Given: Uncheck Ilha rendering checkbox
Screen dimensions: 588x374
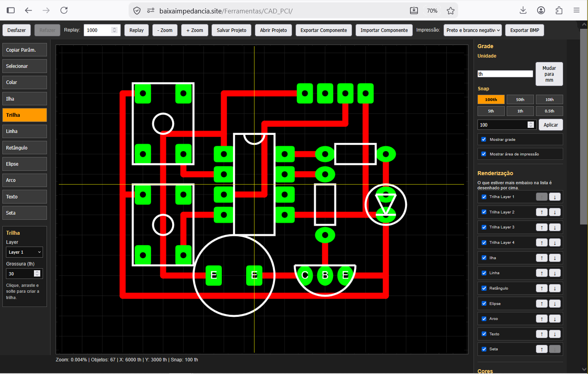Looking at the screenshot, I should pyautogui.click(x=484, y=258).
